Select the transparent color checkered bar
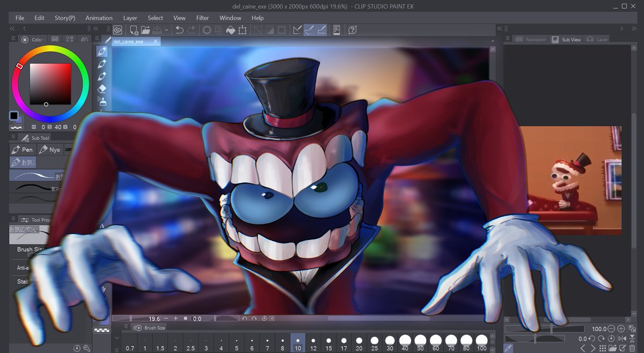Viewport: 644px width, 353px height. 16,127
